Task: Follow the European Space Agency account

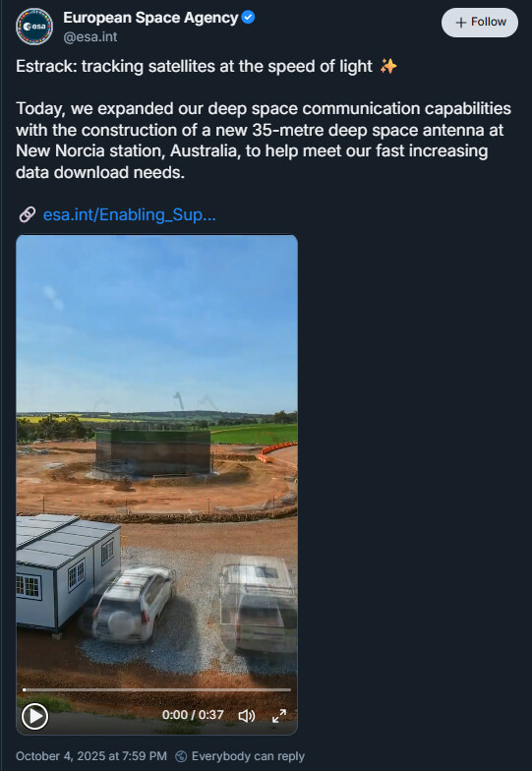Action: [x=480, y=23]
